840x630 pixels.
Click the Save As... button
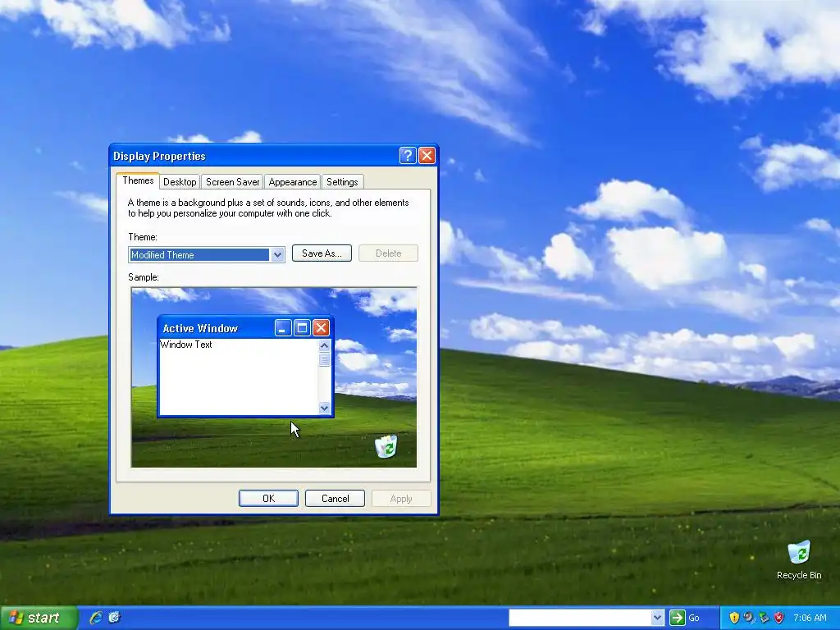coord(322,253)
